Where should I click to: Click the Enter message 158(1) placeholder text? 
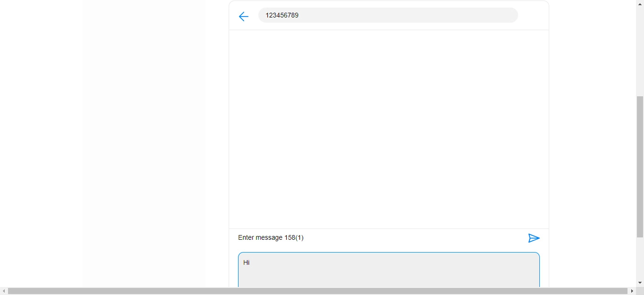[271, 237]
